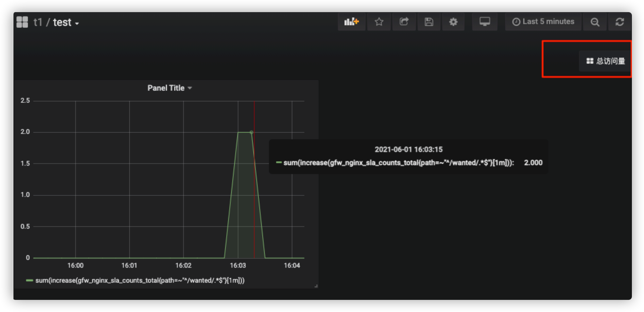
Task: Click the 1.0 y-axis label
Action: point(25,195)
